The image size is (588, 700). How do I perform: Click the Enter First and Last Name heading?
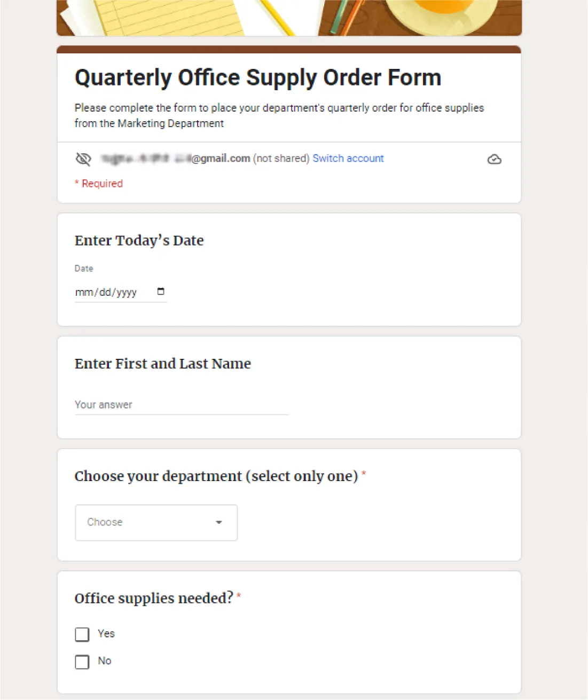[x=162, y=364]
